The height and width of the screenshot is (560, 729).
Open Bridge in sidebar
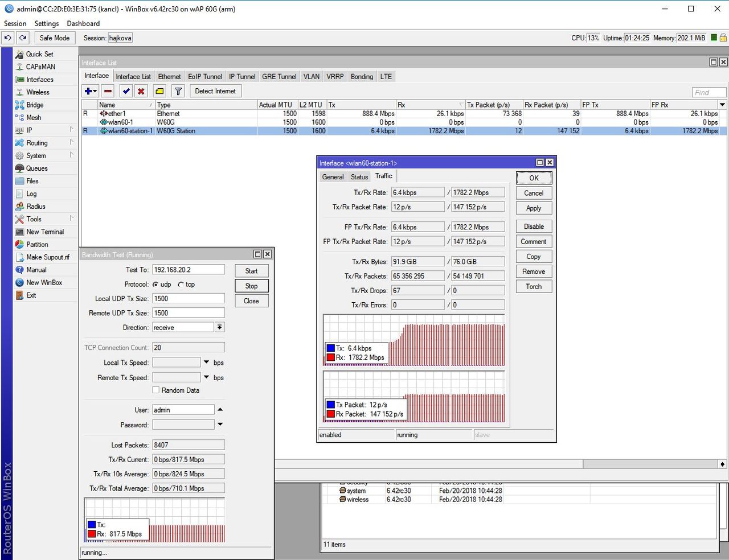point(35,105)
